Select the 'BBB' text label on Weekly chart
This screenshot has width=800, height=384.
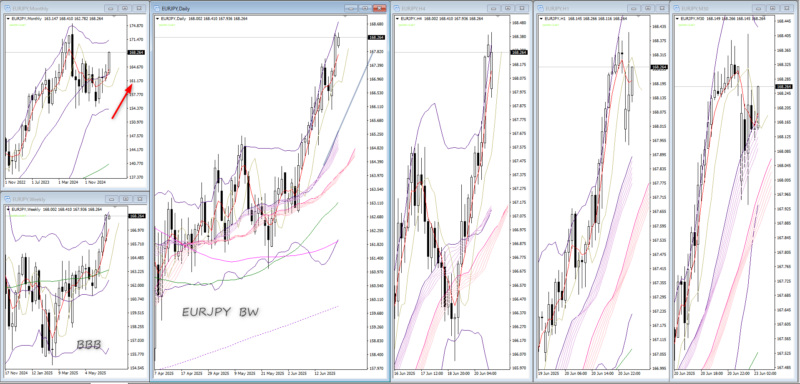click(89, 345)
